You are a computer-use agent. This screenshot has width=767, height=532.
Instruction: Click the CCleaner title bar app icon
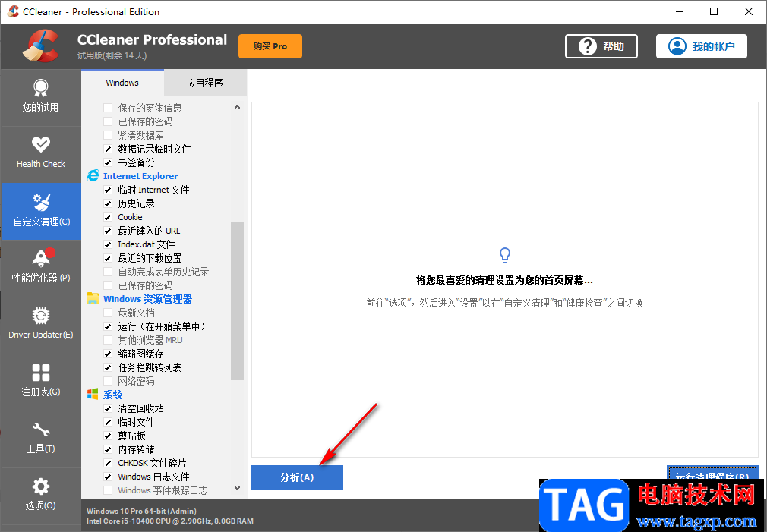click(13, 11)
